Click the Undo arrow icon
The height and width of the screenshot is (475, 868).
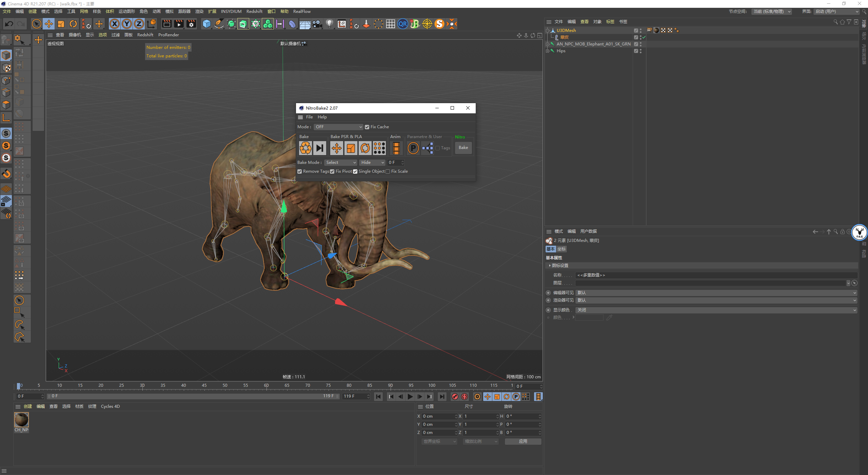tap(9, 24)
